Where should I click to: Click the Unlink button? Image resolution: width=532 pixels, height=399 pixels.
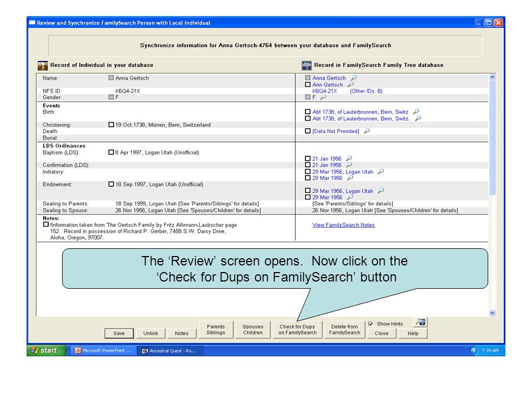coord(151,333)
